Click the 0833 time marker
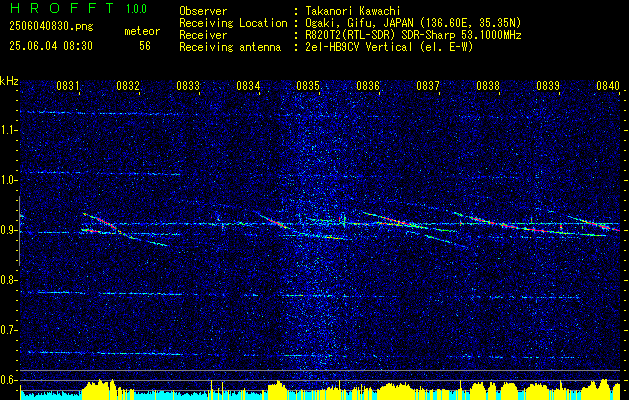629x400 pixels. pyautogui.click(x=188, y=85)
